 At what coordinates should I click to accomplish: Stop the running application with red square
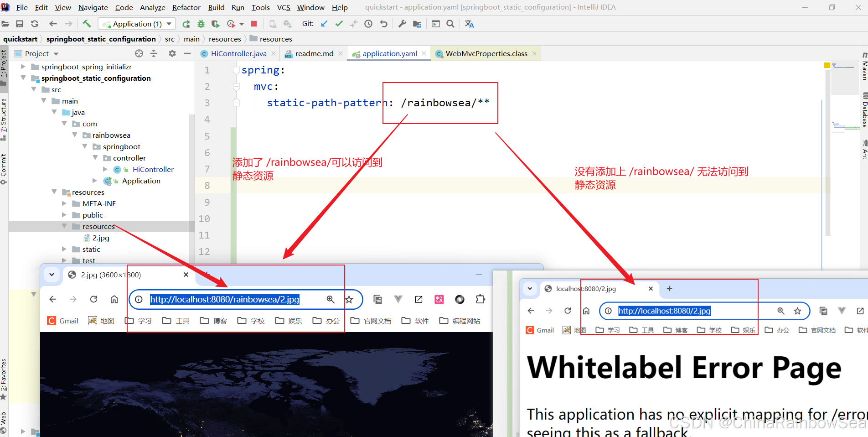(x=254, y=24)
